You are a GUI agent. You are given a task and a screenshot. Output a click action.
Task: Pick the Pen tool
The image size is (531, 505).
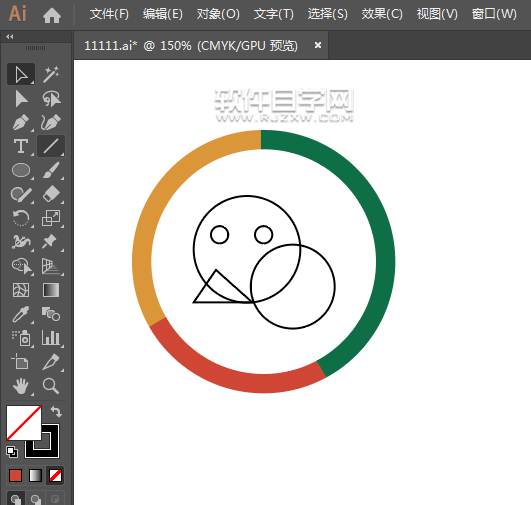pos(21,122)
